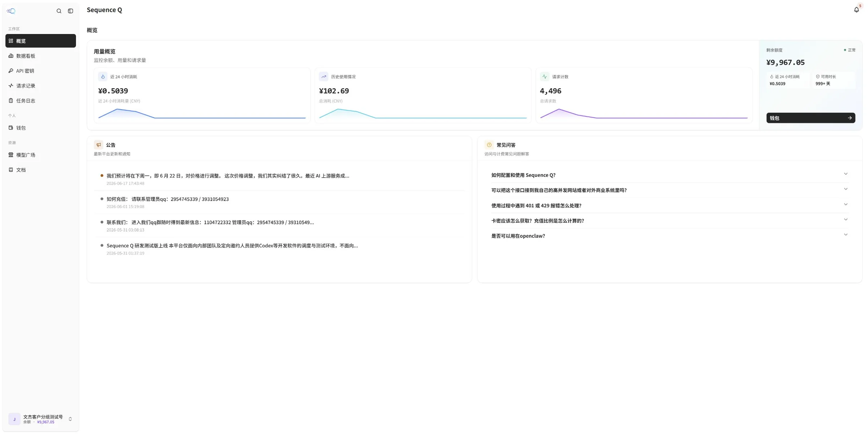Click the Sequence Q logo icon
Viewport: 868px width, 434px height.
(11, 11)
